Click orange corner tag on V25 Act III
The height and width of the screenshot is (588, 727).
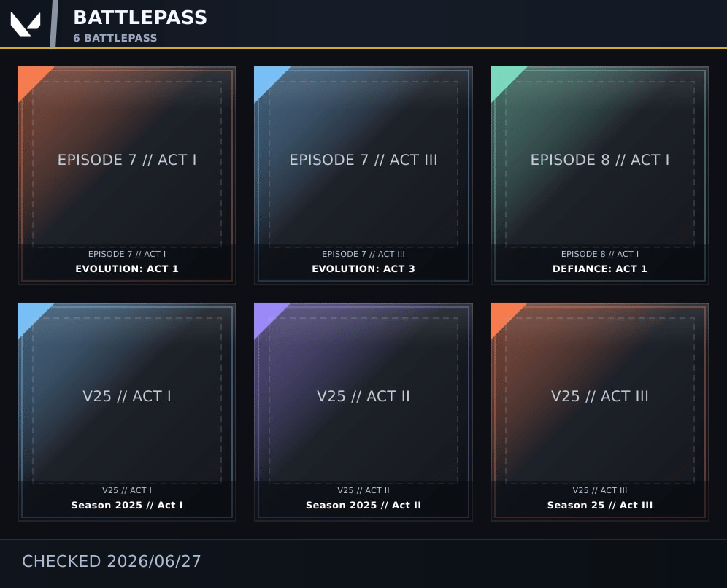(503, 315)
